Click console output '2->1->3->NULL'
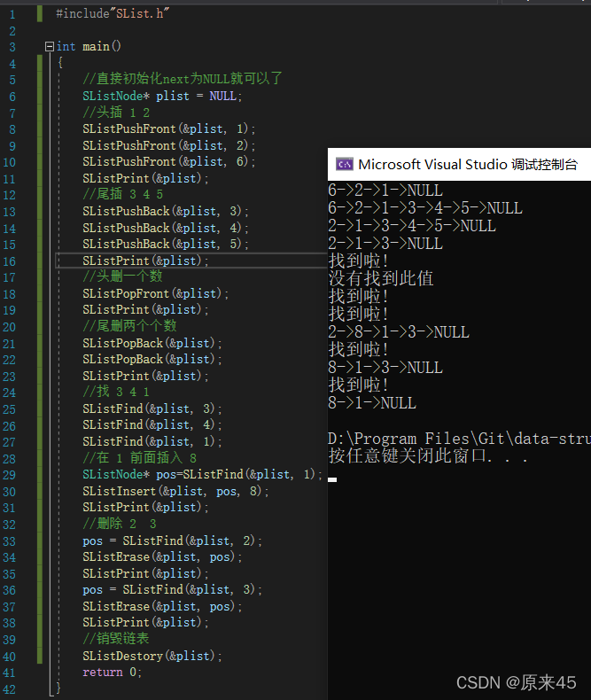 click(385, 244)
